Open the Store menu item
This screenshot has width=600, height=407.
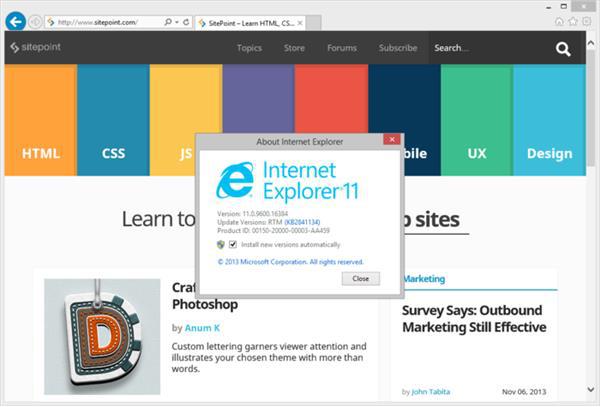[x=294, y=48]
